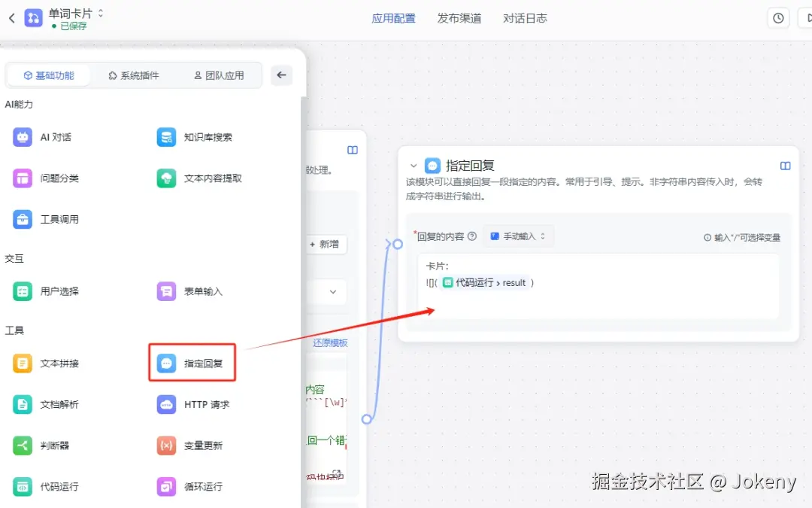Click the 还原模板 link
Viewport: 812px width, 508px height.
pyautogui.click(x=330, y=343)
